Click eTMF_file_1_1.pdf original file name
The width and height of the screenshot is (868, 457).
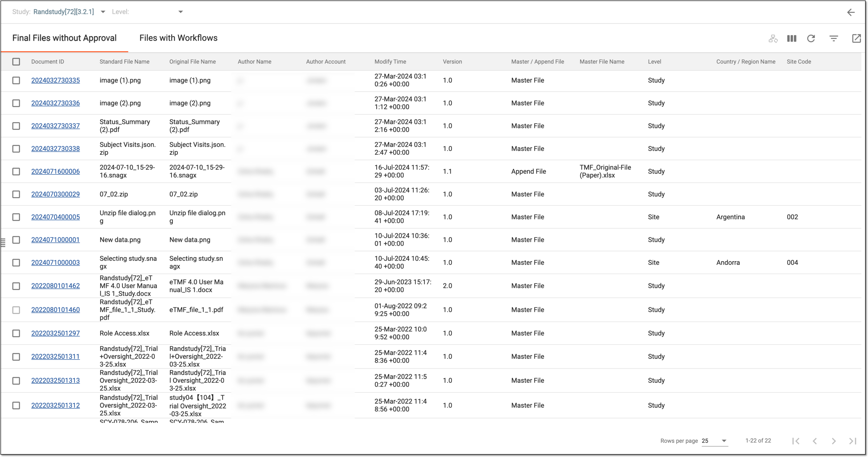click(x=196, y=310)
